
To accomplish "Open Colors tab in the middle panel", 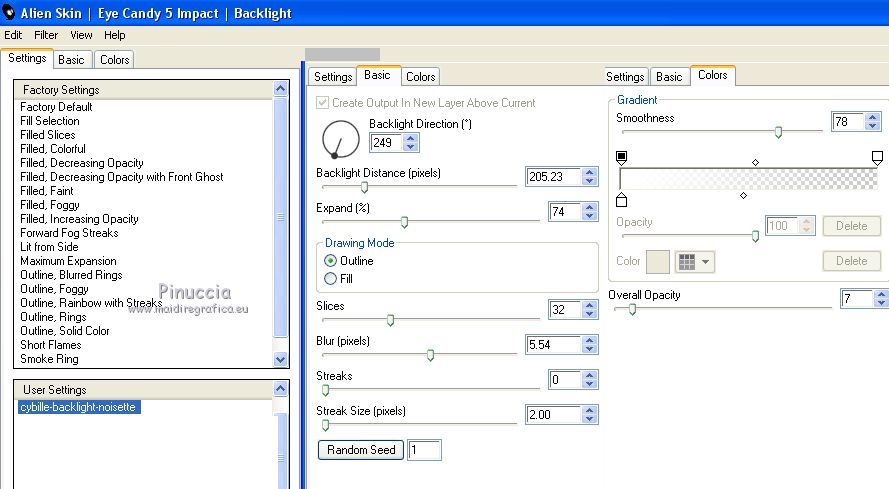I will coord(421,77).
